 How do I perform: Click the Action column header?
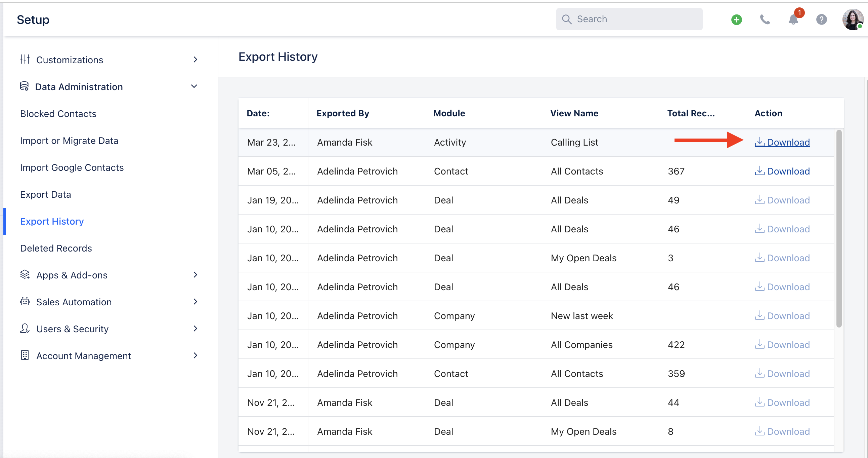coord(768,113)
